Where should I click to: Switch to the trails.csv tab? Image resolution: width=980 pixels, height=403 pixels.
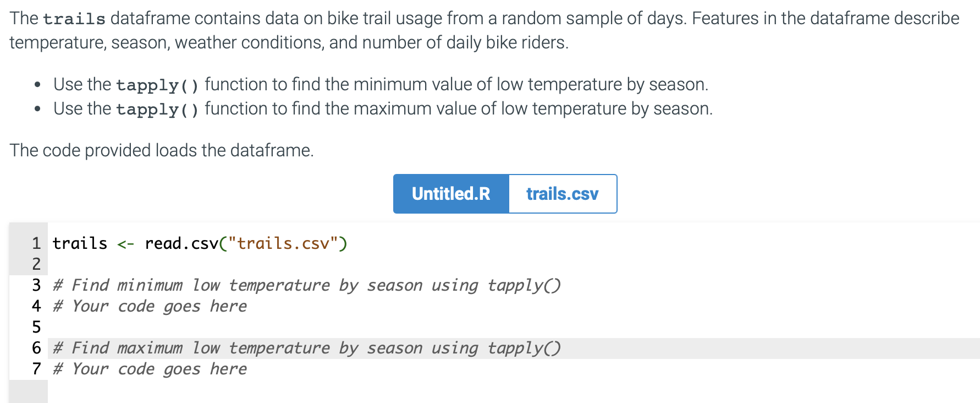pos(562,193)
